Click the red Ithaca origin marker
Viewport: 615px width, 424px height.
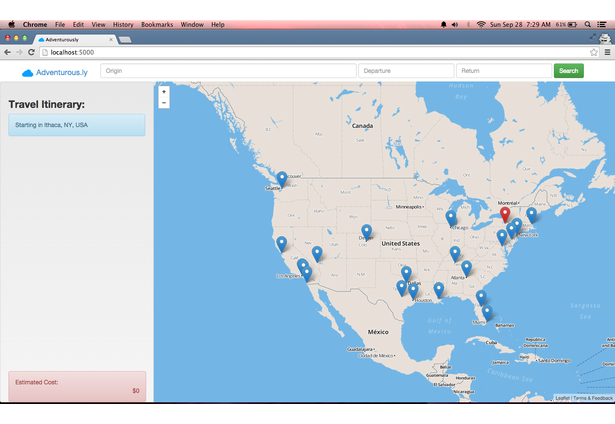click(x=505, y=215)
